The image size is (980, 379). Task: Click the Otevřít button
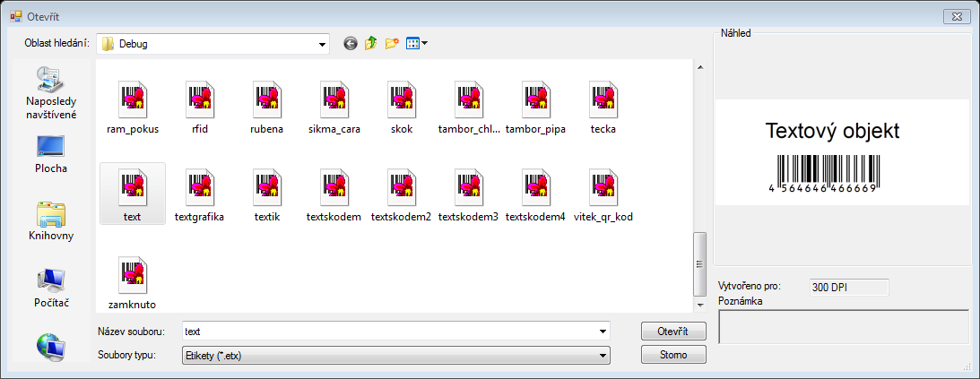[x=673, y=331]
